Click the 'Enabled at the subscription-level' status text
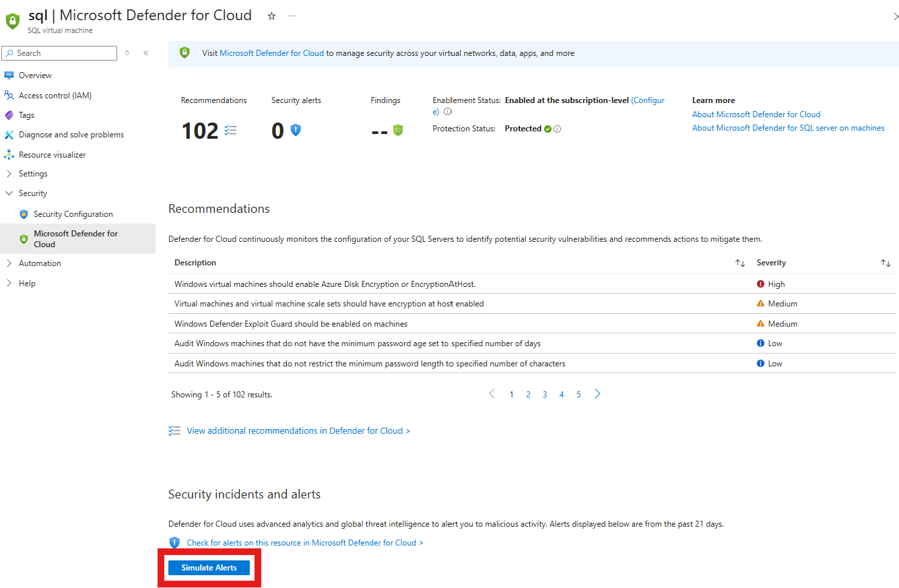This screenshot has height=588, width=899. pyautogui.click(x=566, y=100)
